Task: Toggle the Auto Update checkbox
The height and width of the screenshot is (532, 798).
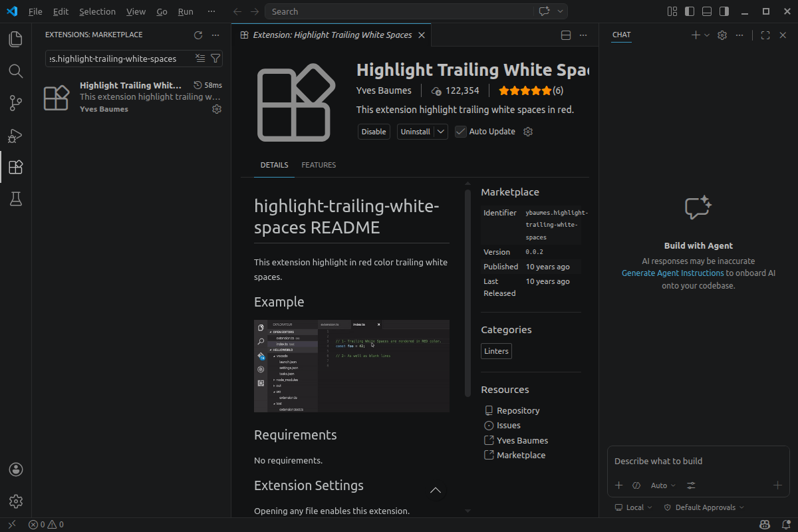Action: tap(460, 132)
